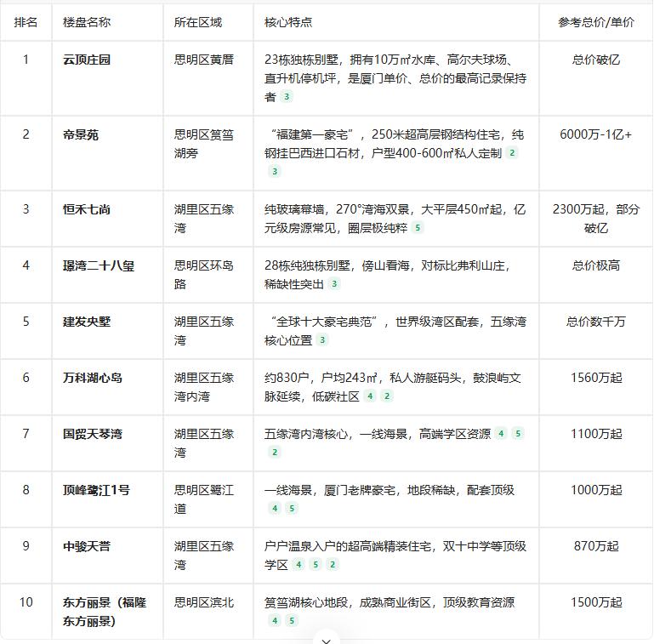Select the property name 云顶庄园
The image size is (654, 644).
pyautogui.click(x=87, y=60)
